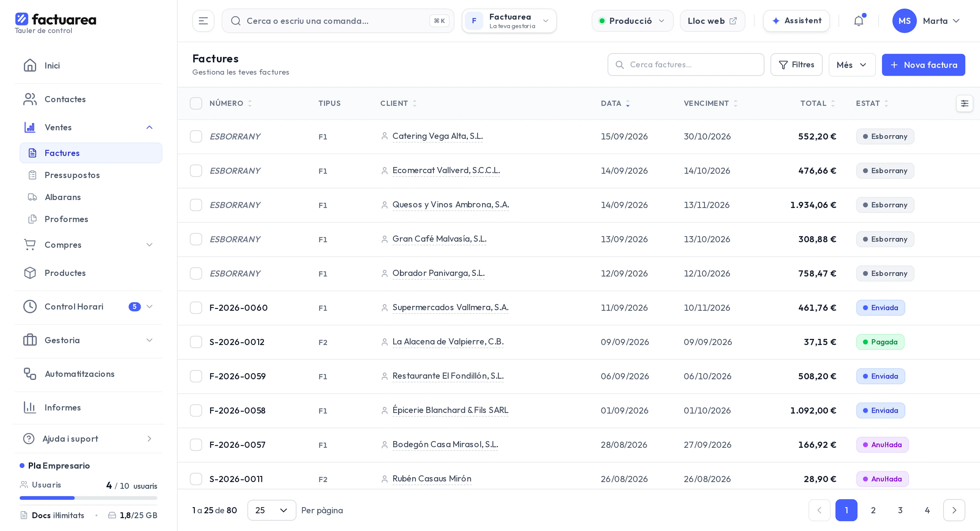Open the Catering Vega Alta, S.L. client link

coord(438,136)
